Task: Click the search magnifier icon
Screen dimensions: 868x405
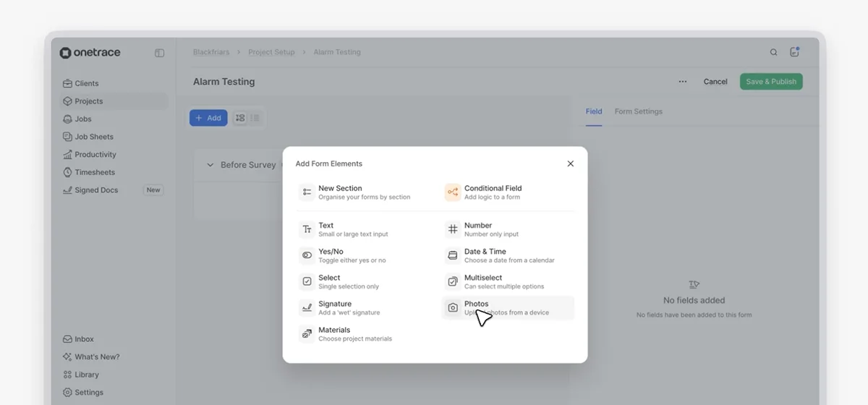Action: (x=774, y=52)
